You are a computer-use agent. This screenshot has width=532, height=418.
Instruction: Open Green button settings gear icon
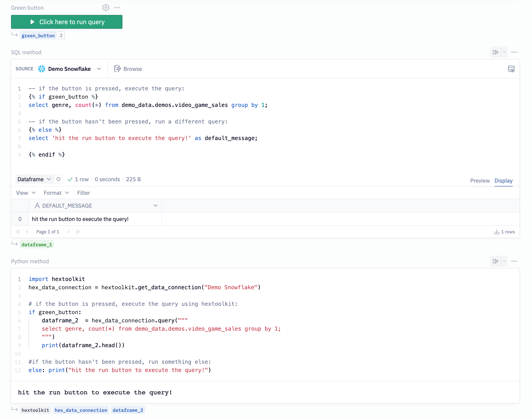106,8
